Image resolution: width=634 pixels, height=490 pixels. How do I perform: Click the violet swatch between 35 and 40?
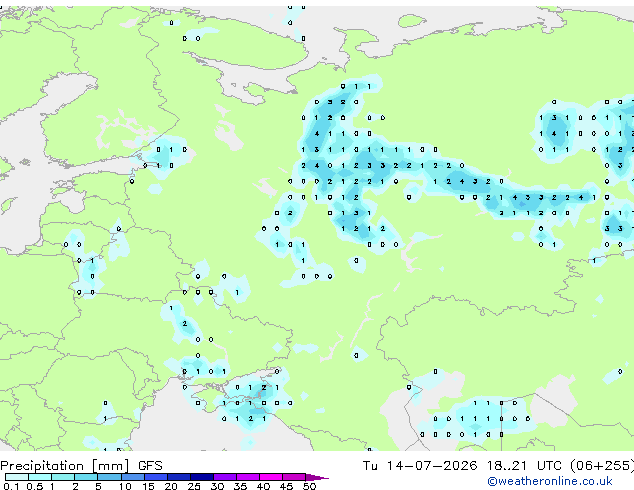(248, 477)
